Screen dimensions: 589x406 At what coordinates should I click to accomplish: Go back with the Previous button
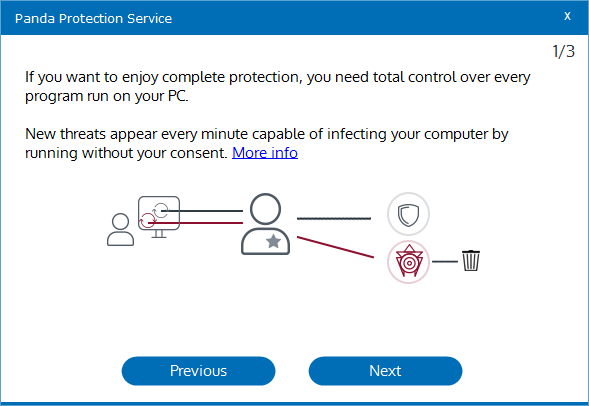pyautogui.click(x=198, y=371)
